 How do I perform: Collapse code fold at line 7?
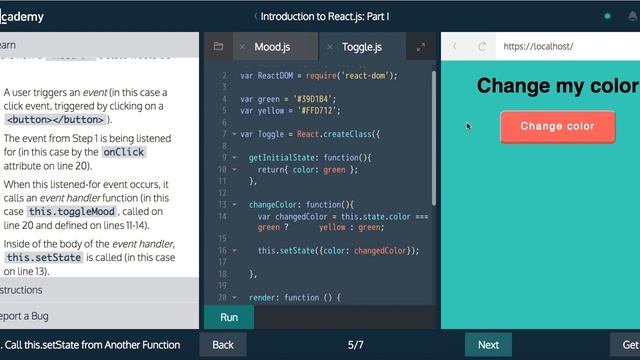tap(234, 134)
